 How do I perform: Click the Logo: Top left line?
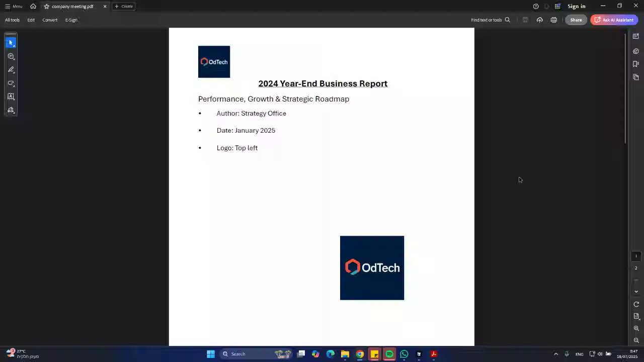click(237, 148)
